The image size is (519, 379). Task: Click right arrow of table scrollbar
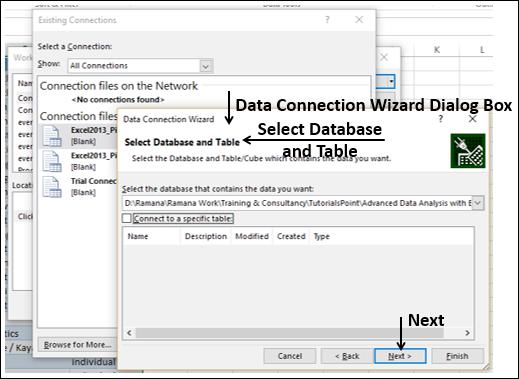(467, 333)
